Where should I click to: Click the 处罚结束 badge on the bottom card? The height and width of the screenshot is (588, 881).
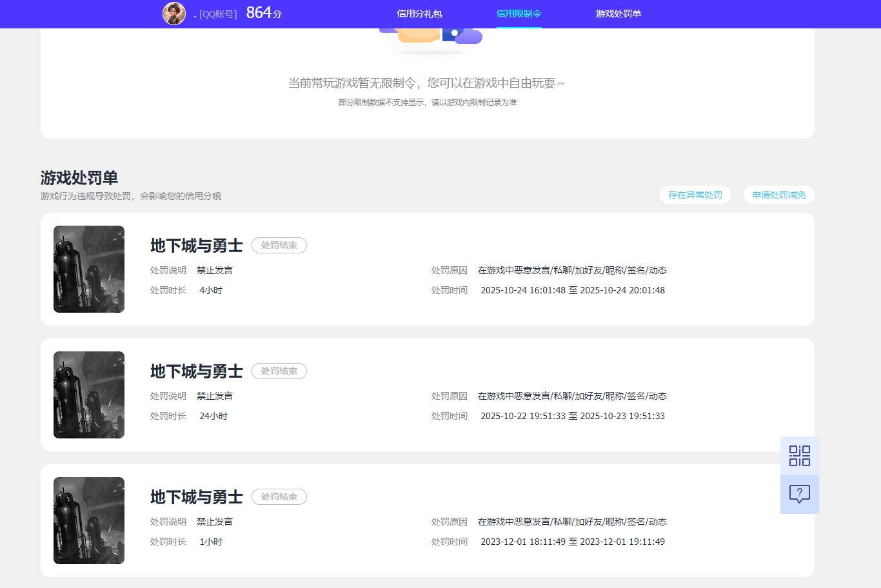(x=279, y=496)
